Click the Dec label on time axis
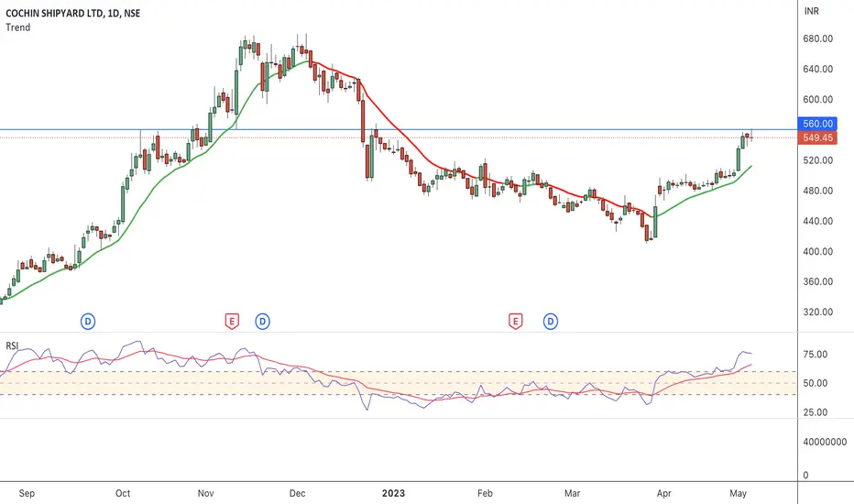 pyautogui.click(x=297, y=493)
